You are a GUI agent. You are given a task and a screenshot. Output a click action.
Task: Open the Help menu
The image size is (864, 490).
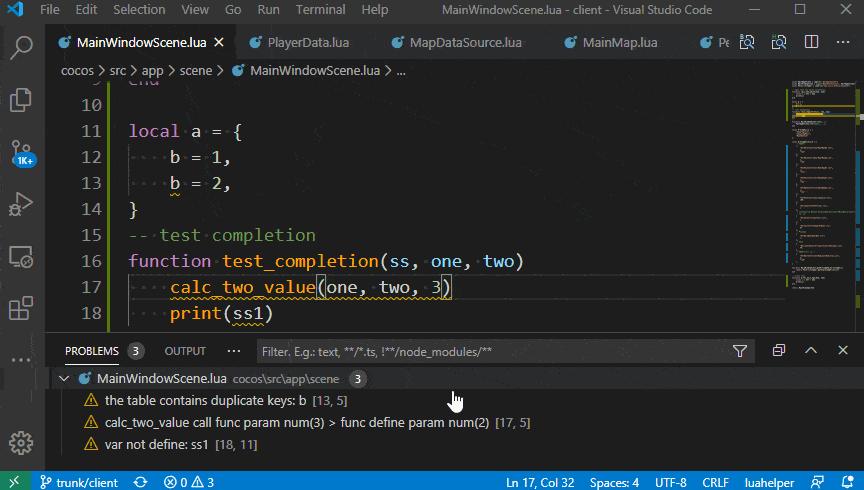point(375,9)
